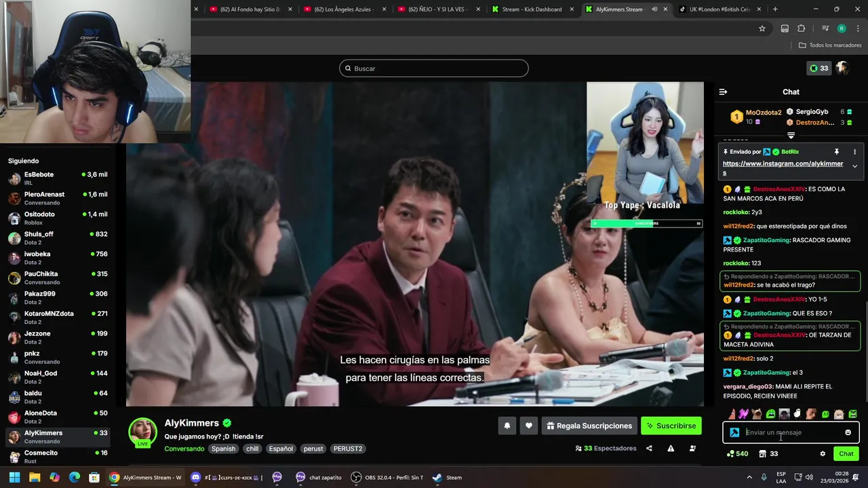Open the share stream icon
868x488 pixels.
(649, 449)
